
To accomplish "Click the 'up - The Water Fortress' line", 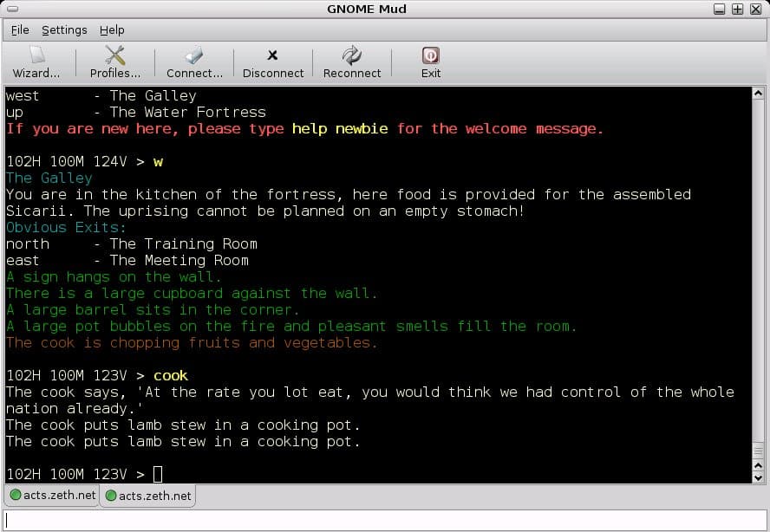I will coord(136,113).
